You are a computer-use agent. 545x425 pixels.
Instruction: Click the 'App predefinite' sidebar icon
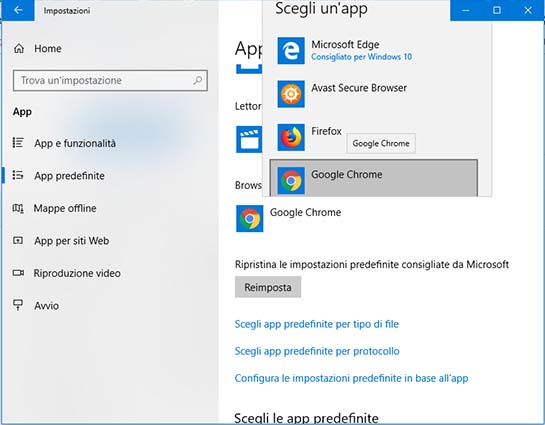(18, 175)
